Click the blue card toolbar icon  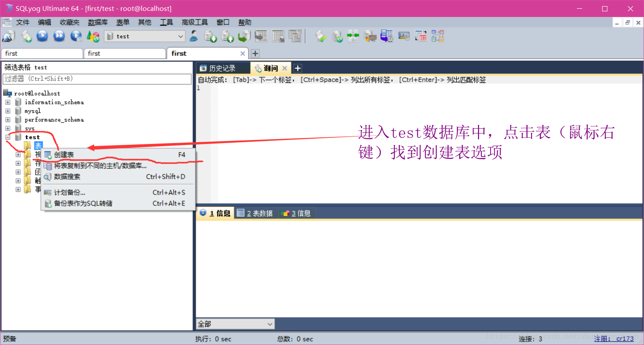(x=404, y=36)
